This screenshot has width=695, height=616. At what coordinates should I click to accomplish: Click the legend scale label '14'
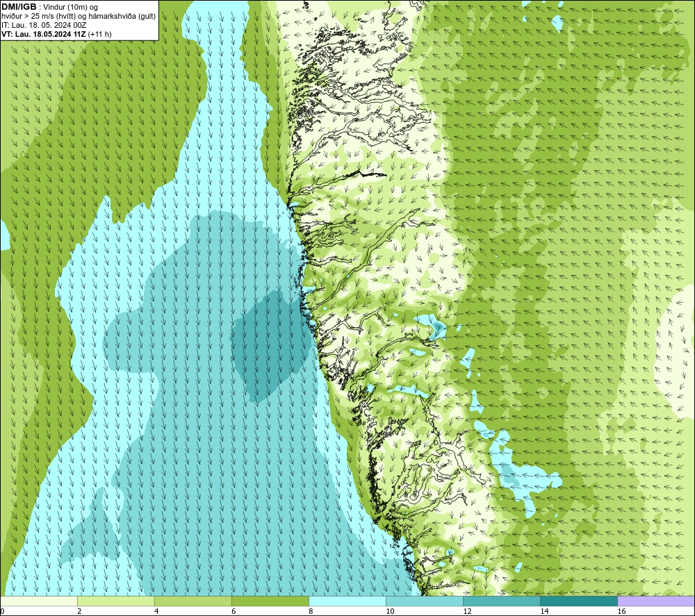(544, 611)
